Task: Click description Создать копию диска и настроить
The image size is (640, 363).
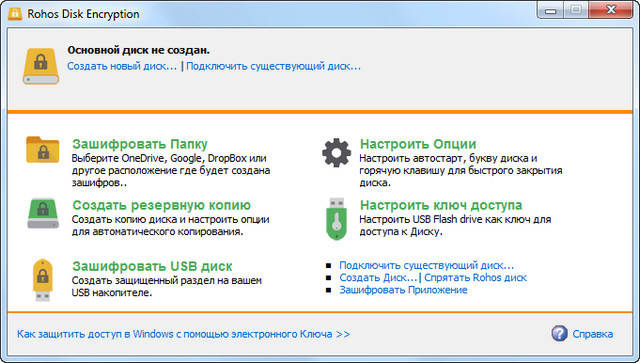Action: click(170, 225)
